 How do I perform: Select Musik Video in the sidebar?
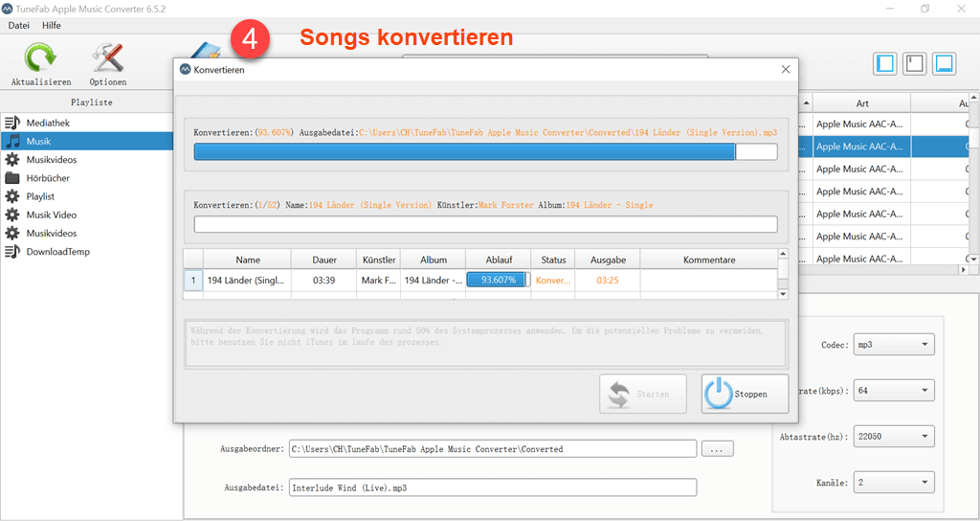[52, 215]
